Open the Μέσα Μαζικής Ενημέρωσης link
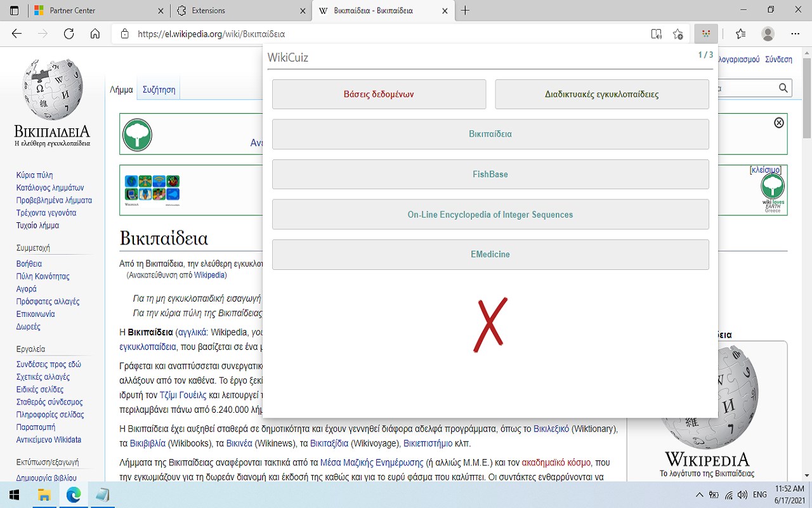Viewport: 812px width, 508px height. click(x=372, y=462)
